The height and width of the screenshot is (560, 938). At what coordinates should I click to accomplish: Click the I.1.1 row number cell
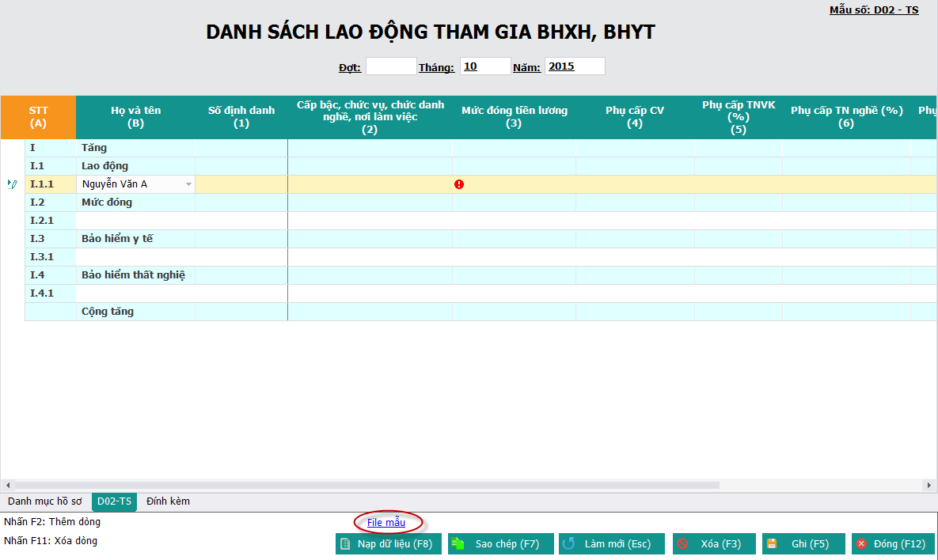[50, 184]
